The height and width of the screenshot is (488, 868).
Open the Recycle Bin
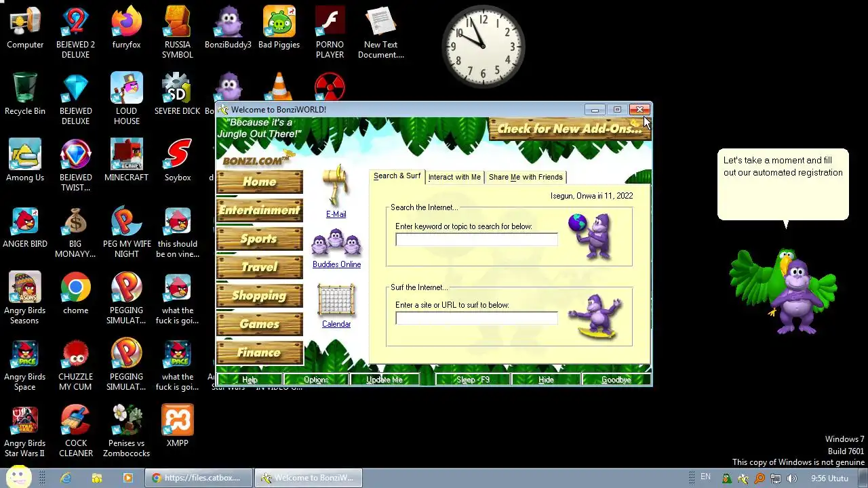click(25, 94)
